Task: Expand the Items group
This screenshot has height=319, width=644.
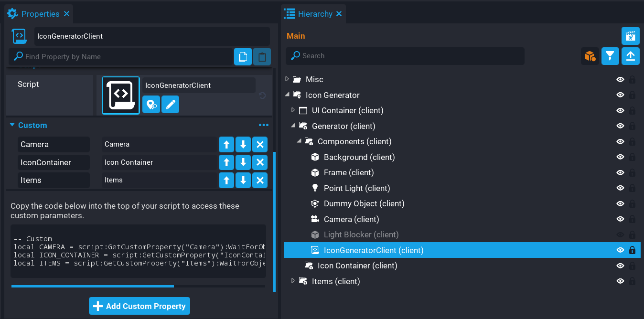Action: click(293, 281)
